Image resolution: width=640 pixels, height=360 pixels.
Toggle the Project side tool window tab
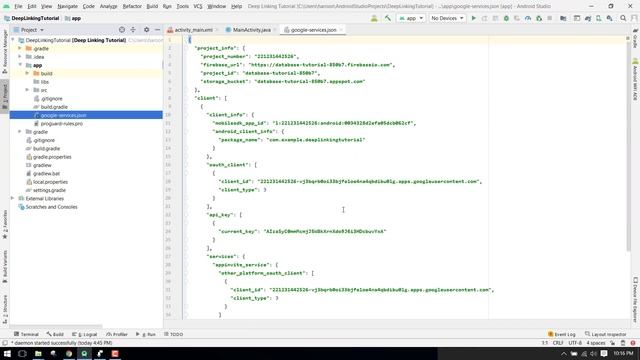[5, 96]
